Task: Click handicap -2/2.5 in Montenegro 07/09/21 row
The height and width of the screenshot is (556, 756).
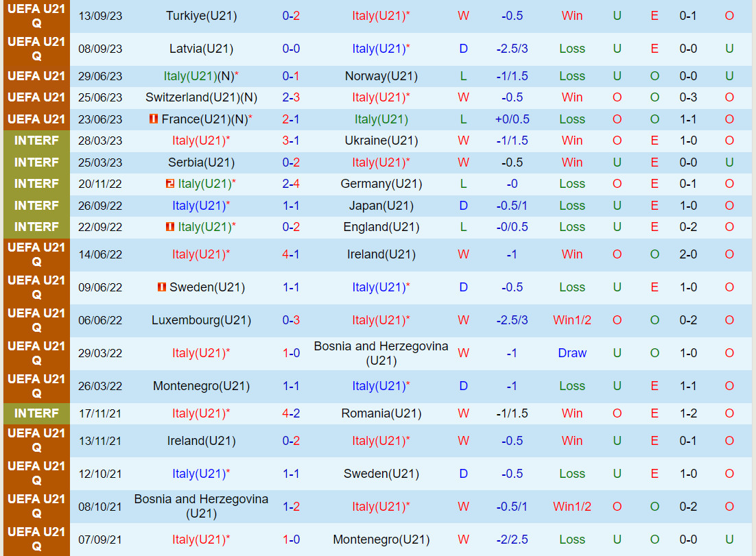Action: 512,540
